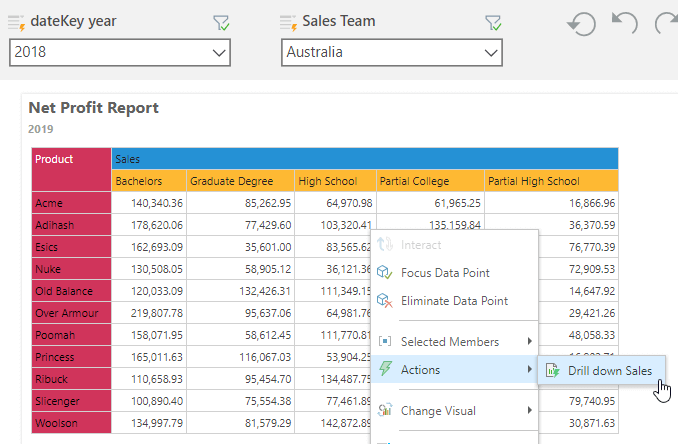
Task: Click the Product column header
Action: (71, 169)
